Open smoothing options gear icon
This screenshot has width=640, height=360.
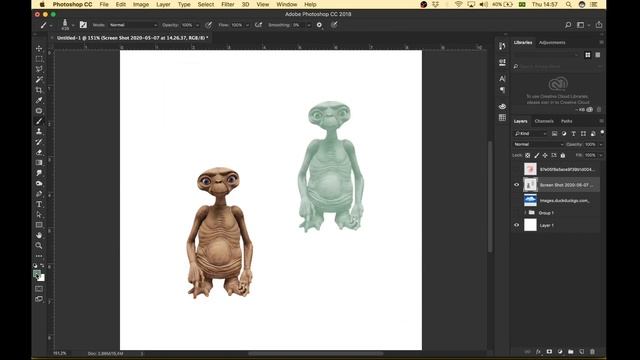tap(319, 25)
